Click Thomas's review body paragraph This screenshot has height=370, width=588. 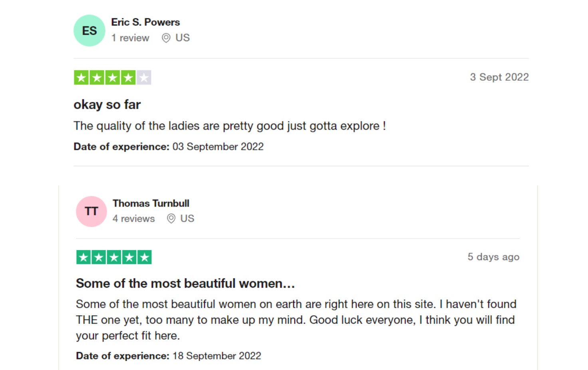coord(296,320)
